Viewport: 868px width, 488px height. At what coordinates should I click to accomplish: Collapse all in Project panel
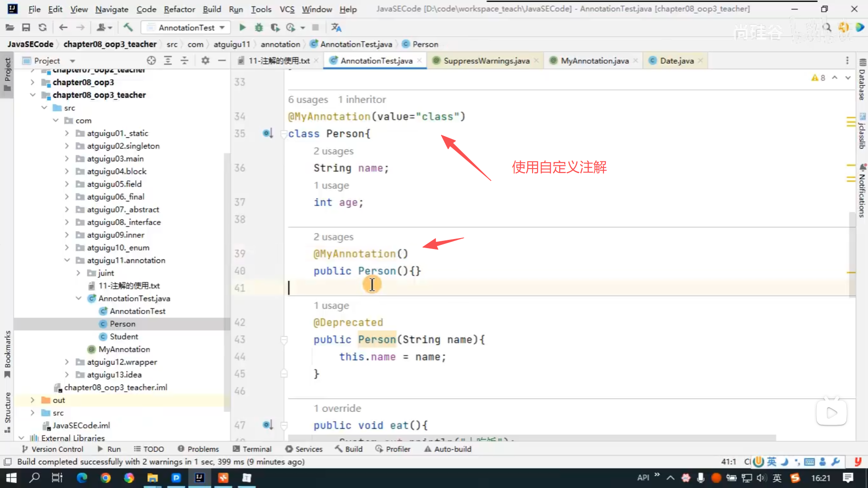tap(184, 61)
